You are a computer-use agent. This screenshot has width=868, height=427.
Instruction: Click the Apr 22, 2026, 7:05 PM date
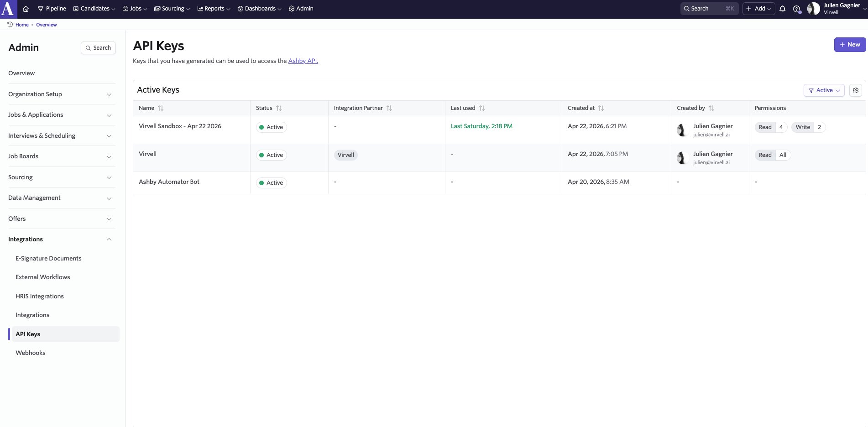(x=598, y=154)
